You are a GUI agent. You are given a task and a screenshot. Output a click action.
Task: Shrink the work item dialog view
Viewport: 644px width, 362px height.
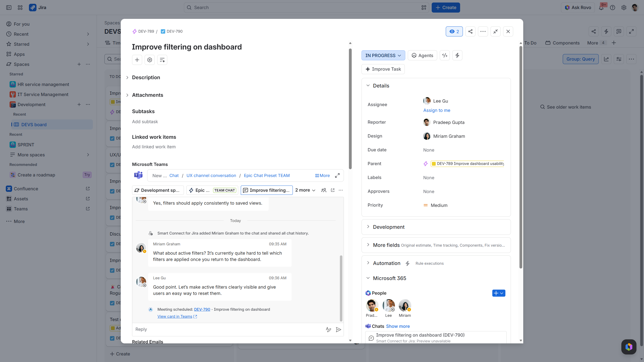496,31
